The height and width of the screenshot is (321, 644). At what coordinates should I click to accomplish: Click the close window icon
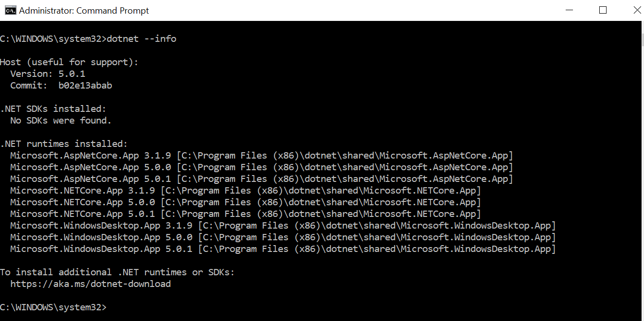click(636, 10)
